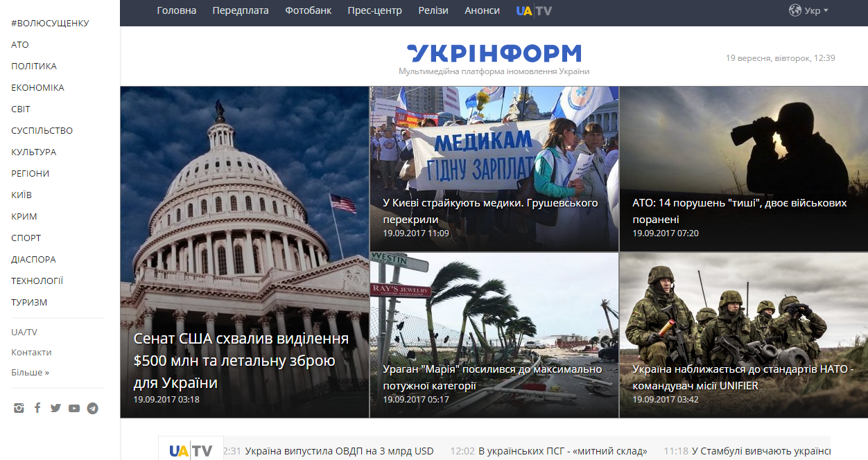
Task: Click timestamp 19.09.2017 03:18
Action: [x=166, y=400]
